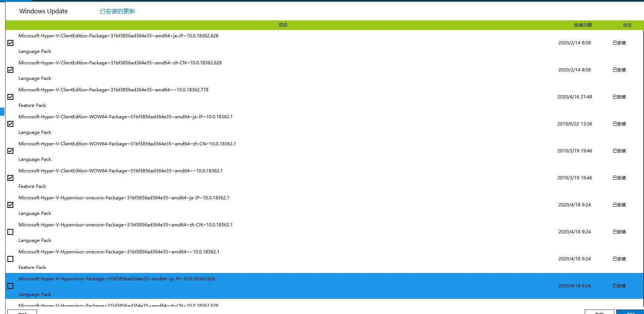This screenshot has height=314, width=644.
Task: Sort by the 安装日期 column header
Action: 583,25
